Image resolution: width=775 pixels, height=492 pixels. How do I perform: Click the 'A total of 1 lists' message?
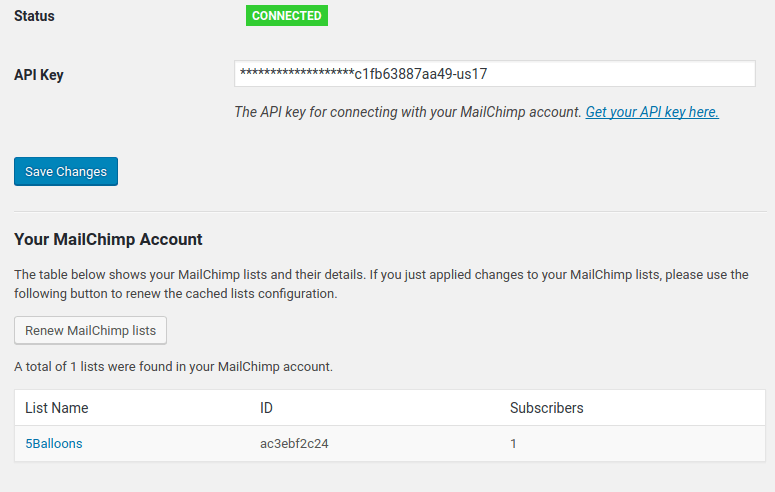(x=173, y=366)
